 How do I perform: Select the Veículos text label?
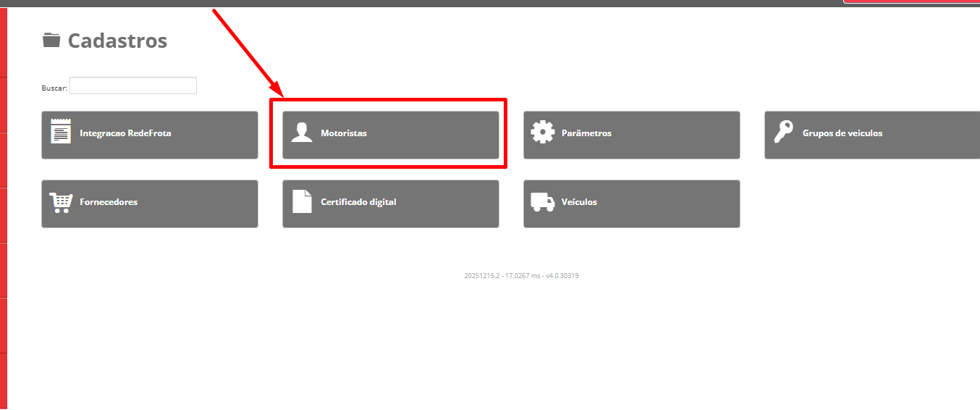coord(579,202)
